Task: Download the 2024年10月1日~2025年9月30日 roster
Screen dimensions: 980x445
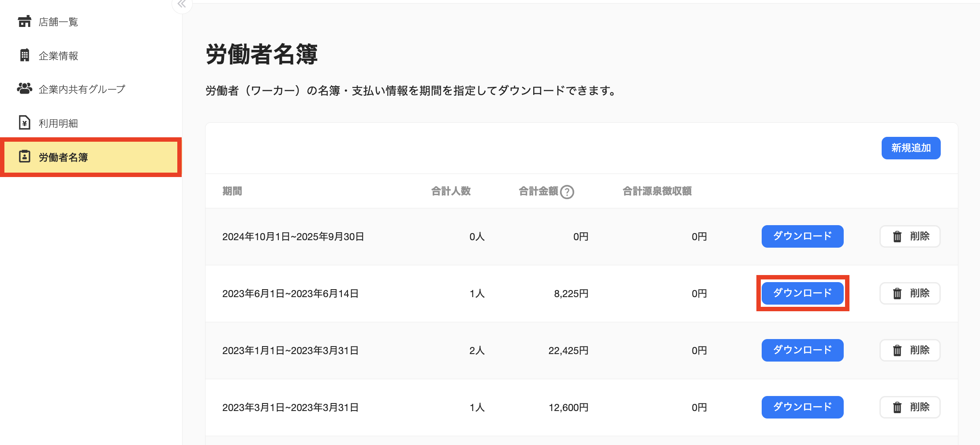Action: (x=802, y=236)
